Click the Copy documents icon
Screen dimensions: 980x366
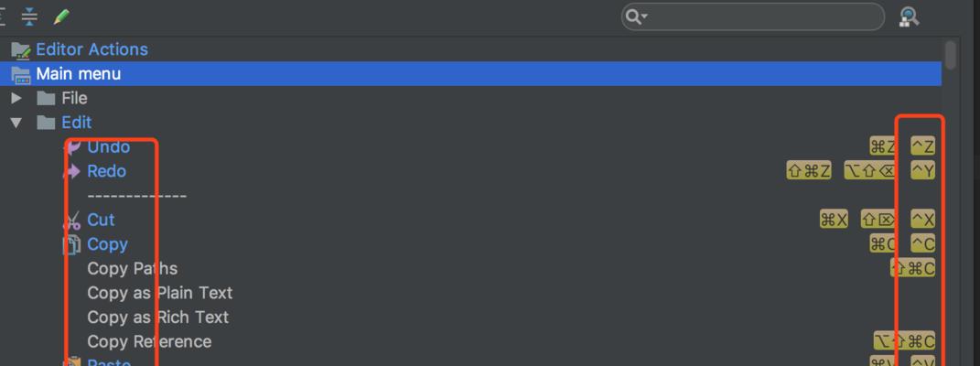72,245
